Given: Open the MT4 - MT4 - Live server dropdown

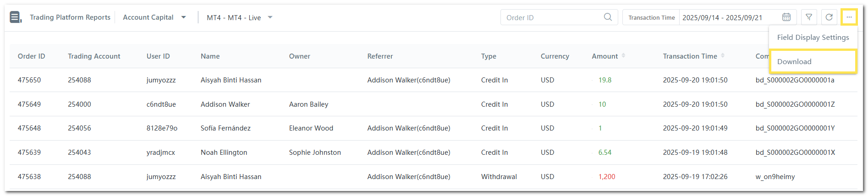Looking at the screenshot, I should click(270, 17).
